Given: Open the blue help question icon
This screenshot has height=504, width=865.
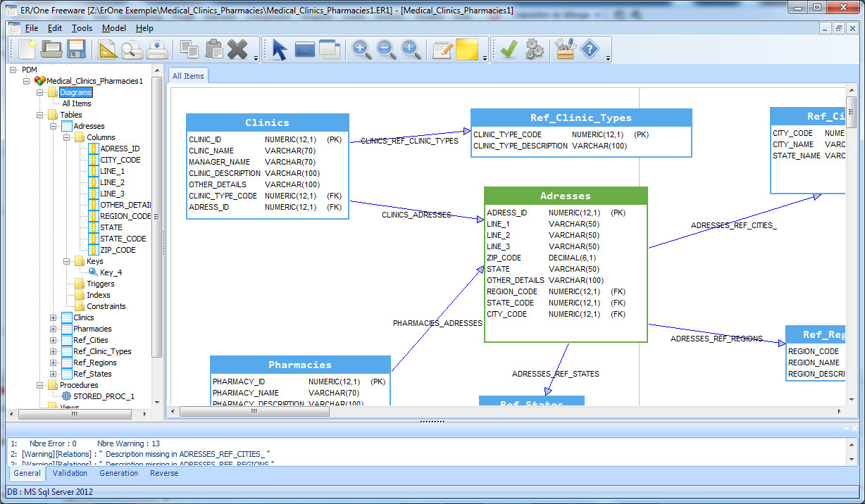Looking at the screenshot, I should [590, 49].
